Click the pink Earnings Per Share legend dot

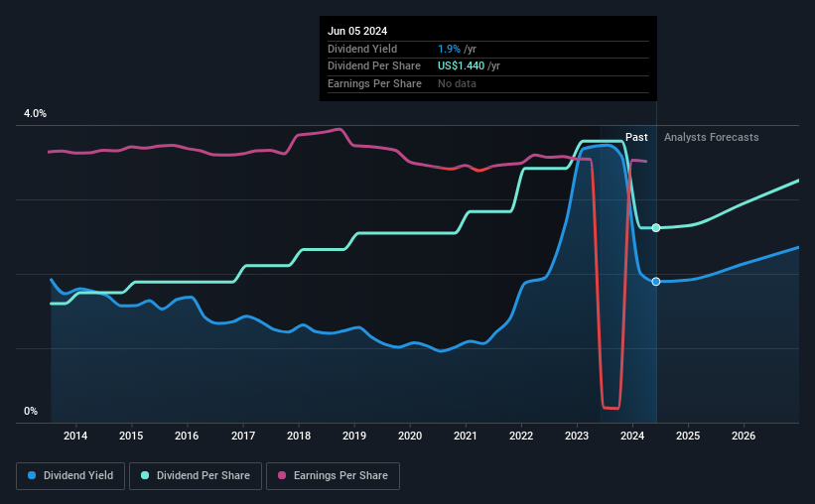pyautogui.click(x=282, y=475)
